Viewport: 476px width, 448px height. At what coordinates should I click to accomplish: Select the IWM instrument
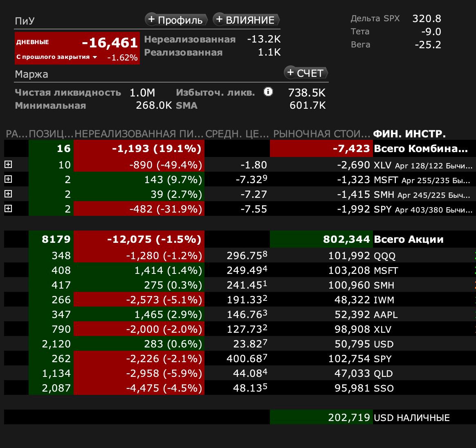[x=384, y=300]
